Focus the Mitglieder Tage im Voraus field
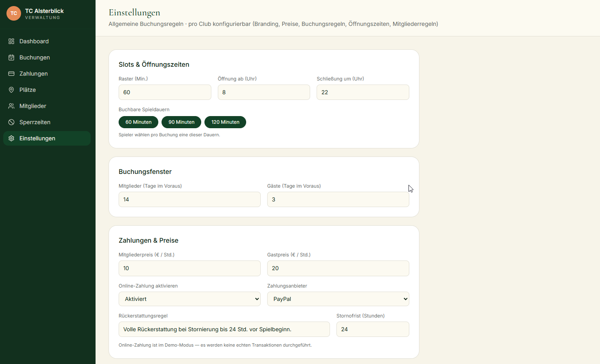The width and height of the screenshot is (600, 364). pyautogui.click(x=189, y=199)
